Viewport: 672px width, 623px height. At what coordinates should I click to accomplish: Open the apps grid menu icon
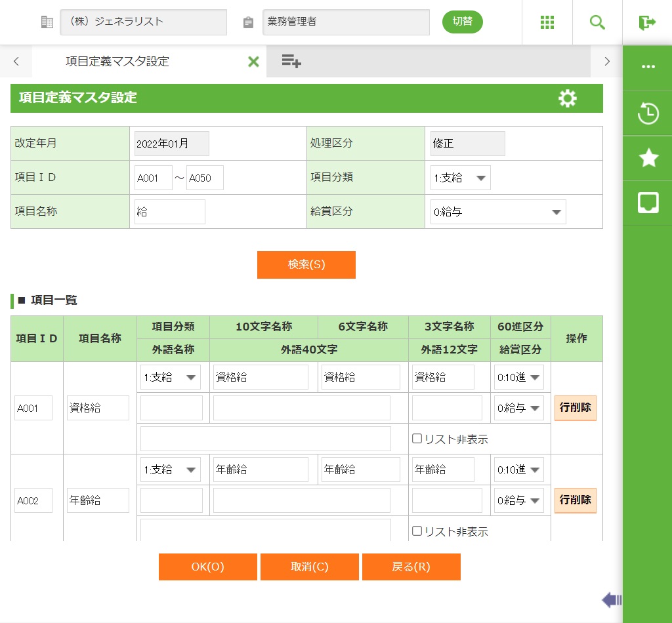(x=547, y=22)
